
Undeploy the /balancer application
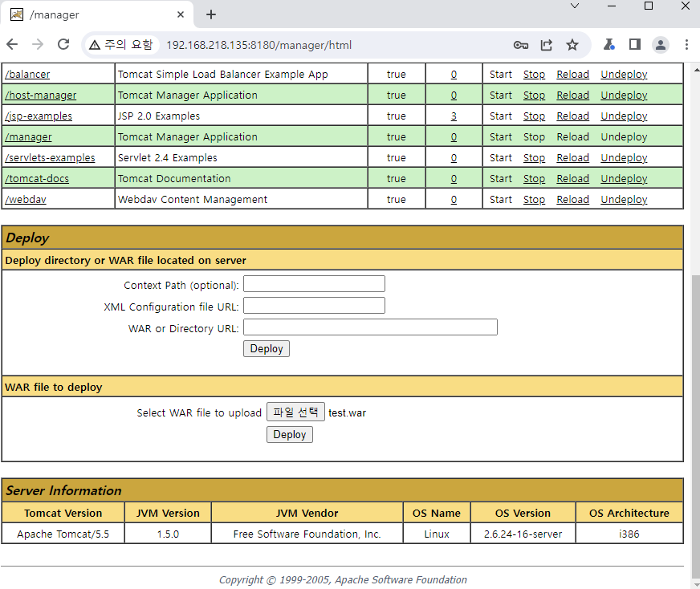coord(624,74)
